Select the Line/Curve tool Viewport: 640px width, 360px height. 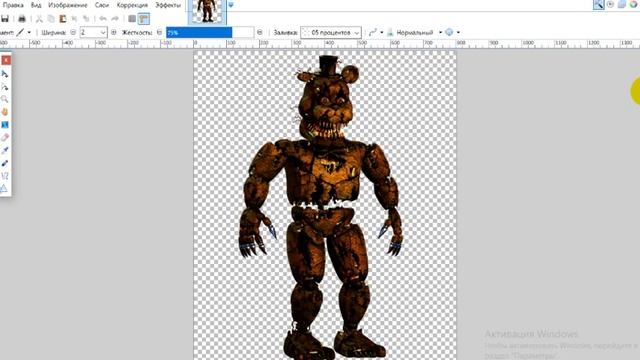pyautogui.click(x=5, y=176)
